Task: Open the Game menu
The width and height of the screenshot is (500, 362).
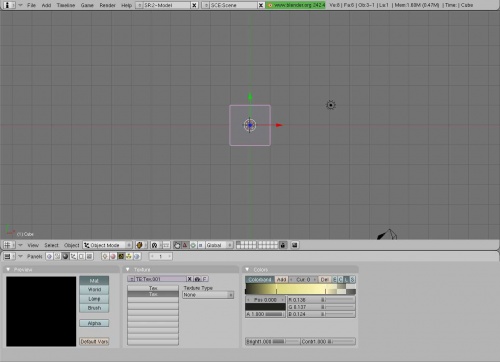Action: click(87, 5)
